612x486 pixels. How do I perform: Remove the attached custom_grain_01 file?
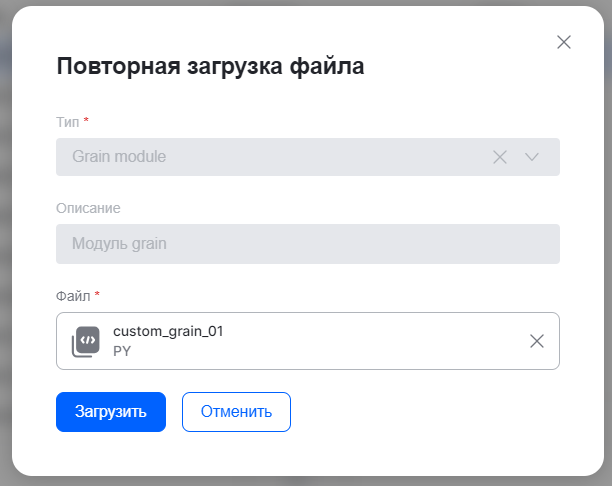[x=537, y=341]
